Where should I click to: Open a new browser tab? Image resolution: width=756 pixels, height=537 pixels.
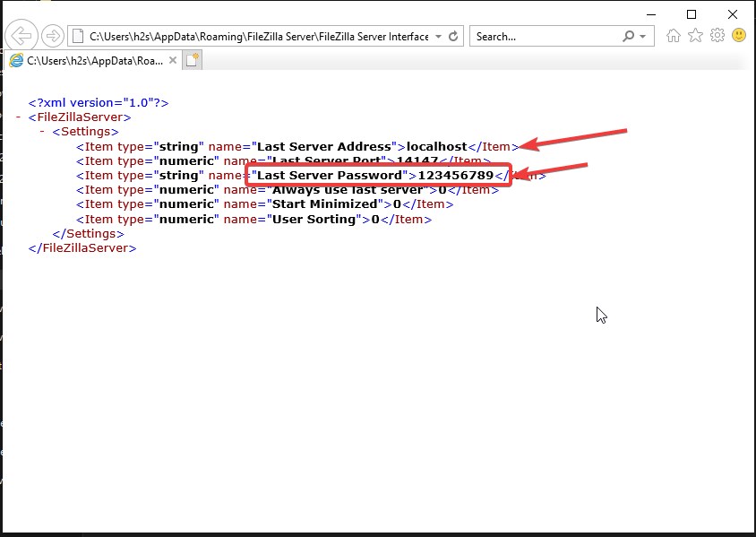[x=193, y=59]
